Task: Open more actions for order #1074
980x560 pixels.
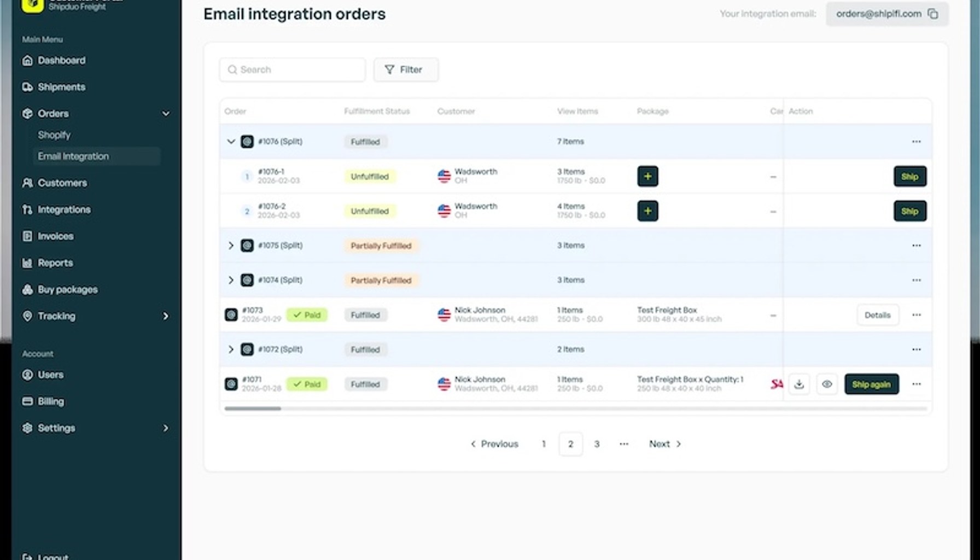Action: pyautogui.click(x=917, y=280)
